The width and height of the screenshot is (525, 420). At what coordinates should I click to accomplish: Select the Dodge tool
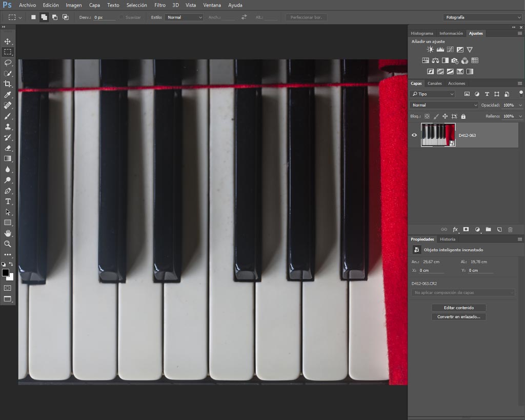(x=7, y=180)
